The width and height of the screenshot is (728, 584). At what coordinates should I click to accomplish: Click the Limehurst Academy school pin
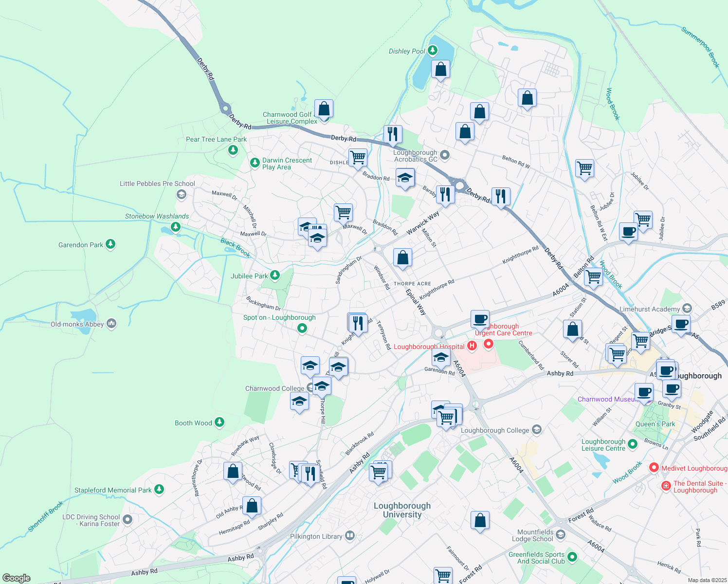coord(687,308)
